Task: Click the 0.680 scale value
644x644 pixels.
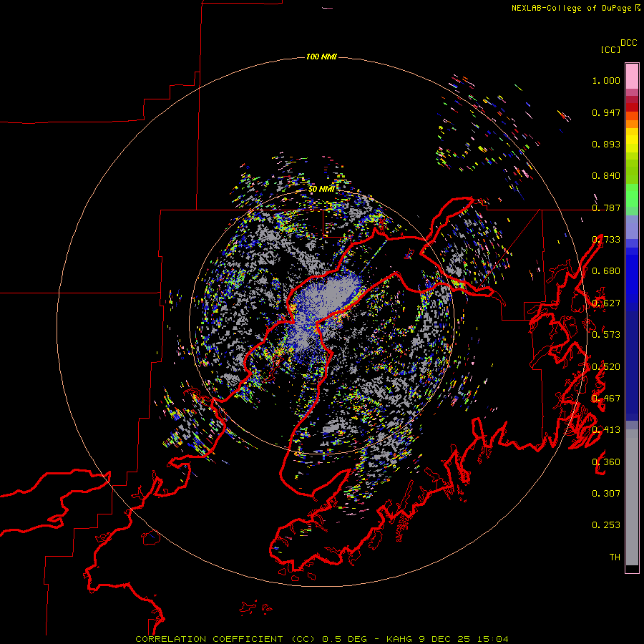Action: click(x=606, y=271)
